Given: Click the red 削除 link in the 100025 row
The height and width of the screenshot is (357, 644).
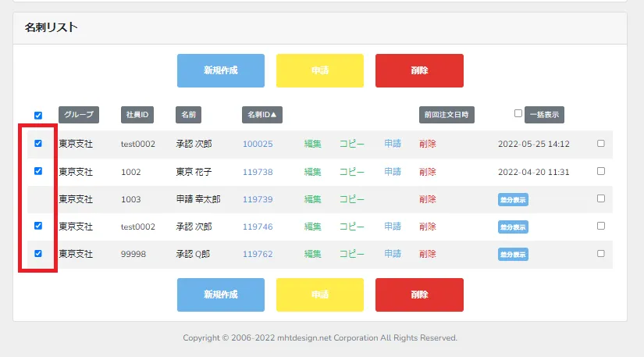Looking at the screenshot, I should 428,145.
